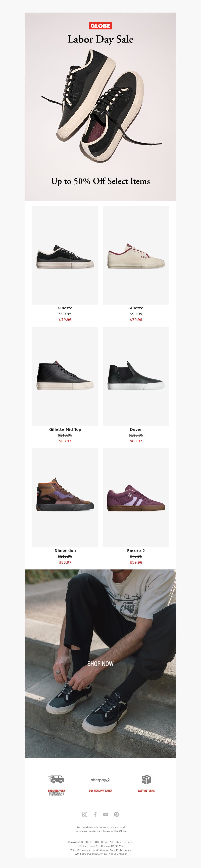Click the Unsubscribe link
The height and width of the screenshot is (868, 201).
click(x=88, y=850)
